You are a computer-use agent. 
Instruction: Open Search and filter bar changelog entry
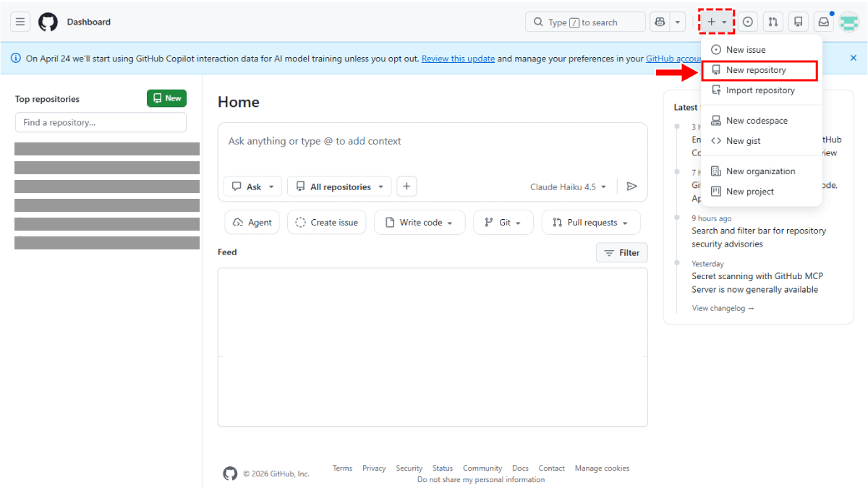(x=759, y=237)
